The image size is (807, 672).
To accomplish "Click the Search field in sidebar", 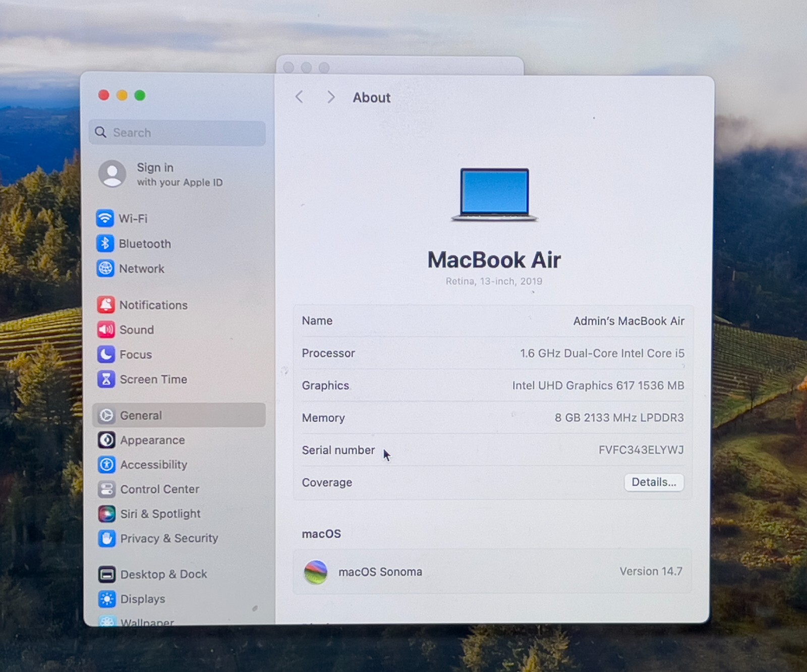I will click(177, 133).
